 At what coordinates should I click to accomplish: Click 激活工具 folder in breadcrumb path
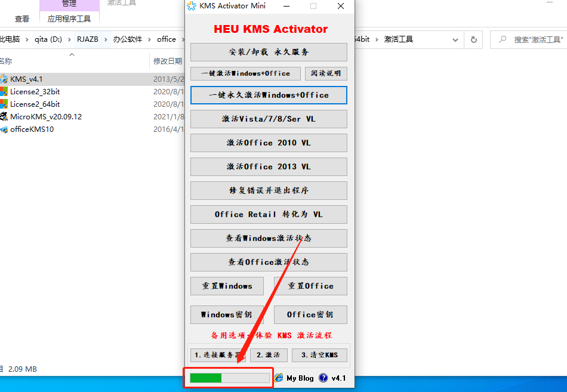pyautogui.click(x=398, y=39)
